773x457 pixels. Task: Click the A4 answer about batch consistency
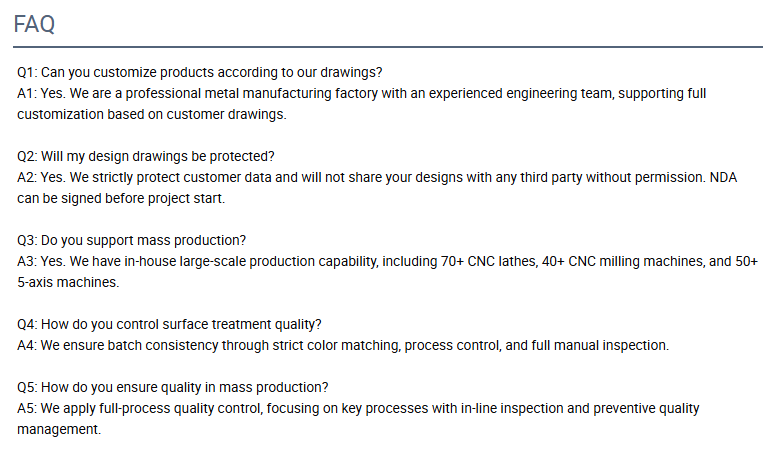point(343,346)
